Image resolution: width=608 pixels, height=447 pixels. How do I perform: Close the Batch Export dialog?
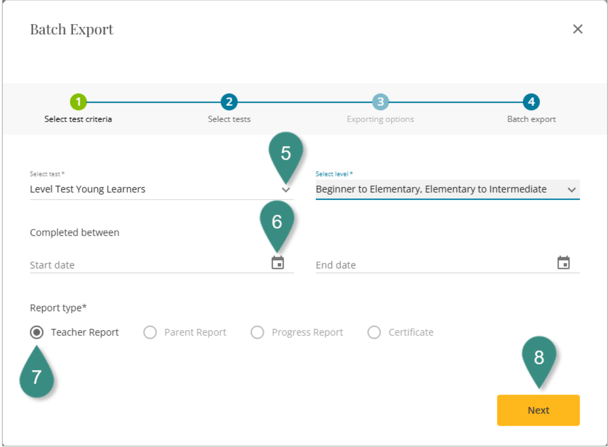[x=577, y=29]
